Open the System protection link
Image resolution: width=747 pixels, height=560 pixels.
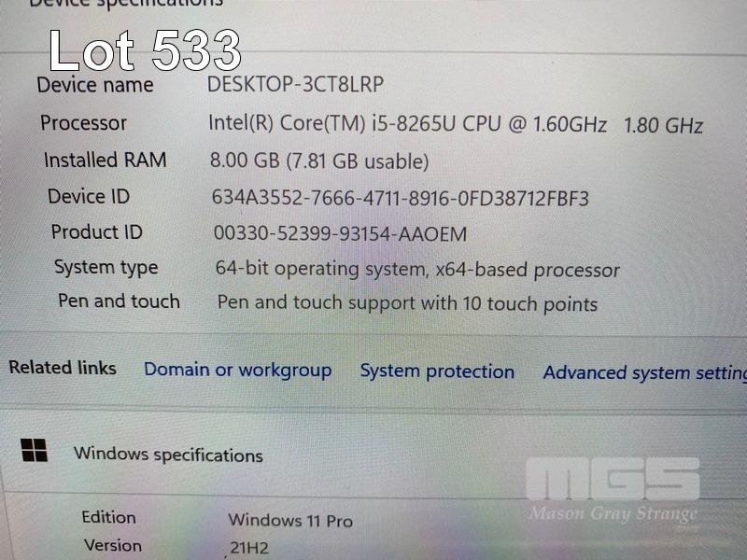point(437,371)
